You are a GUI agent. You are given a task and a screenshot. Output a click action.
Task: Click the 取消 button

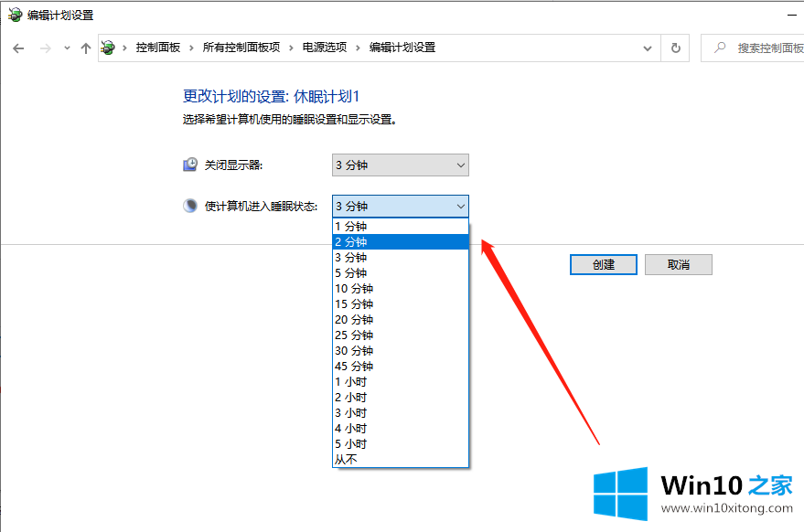click(679, 264)
